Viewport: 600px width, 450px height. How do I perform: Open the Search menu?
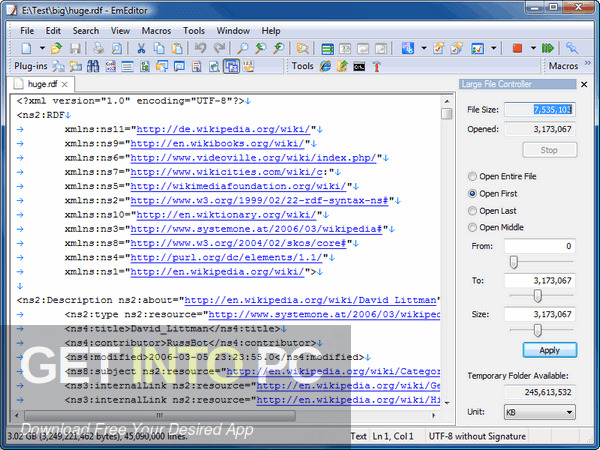86,31
